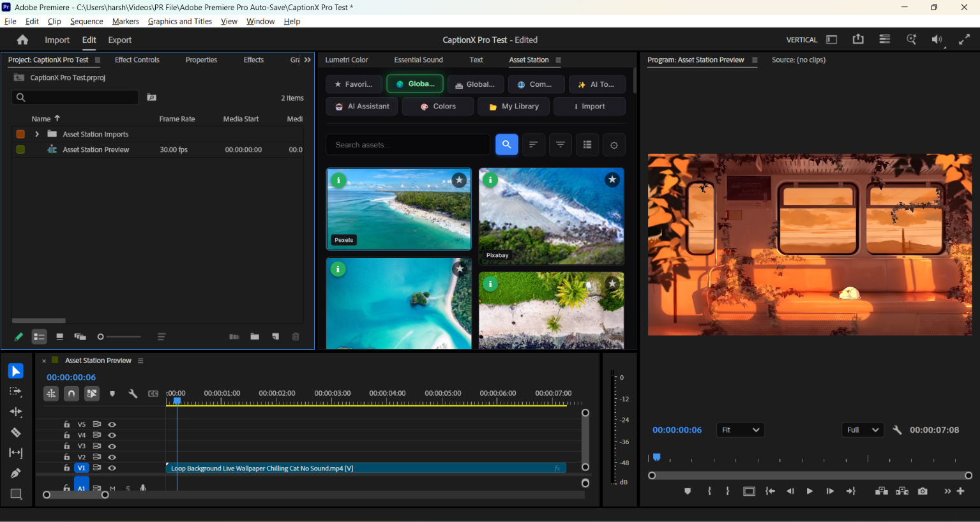Viewport: 980px width, 522px height.
Task: Open Asset Station sort options
Action: point(533,145)
